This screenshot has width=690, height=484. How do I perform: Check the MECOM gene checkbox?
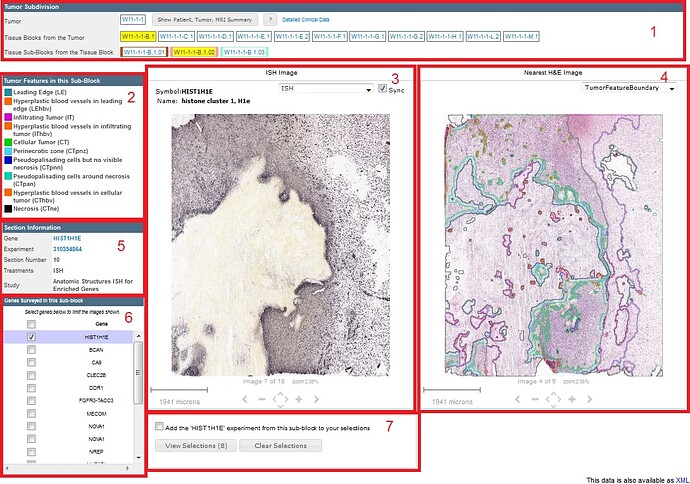(x=31, y=414)
